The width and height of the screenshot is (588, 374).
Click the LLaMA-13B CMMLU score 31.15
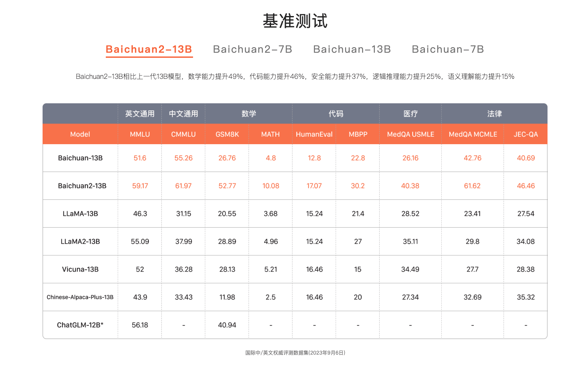pos(183,214)
